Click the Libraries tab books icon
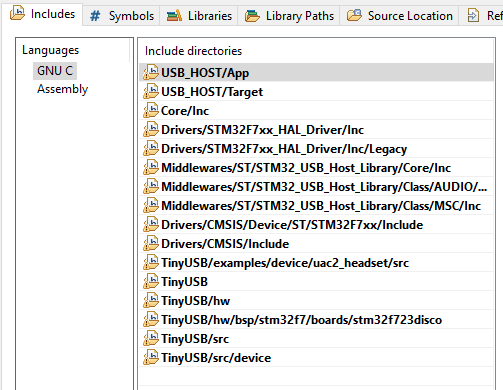Viewport: 503px width, 390px height. pyautogui.click(x=174, y=16)
